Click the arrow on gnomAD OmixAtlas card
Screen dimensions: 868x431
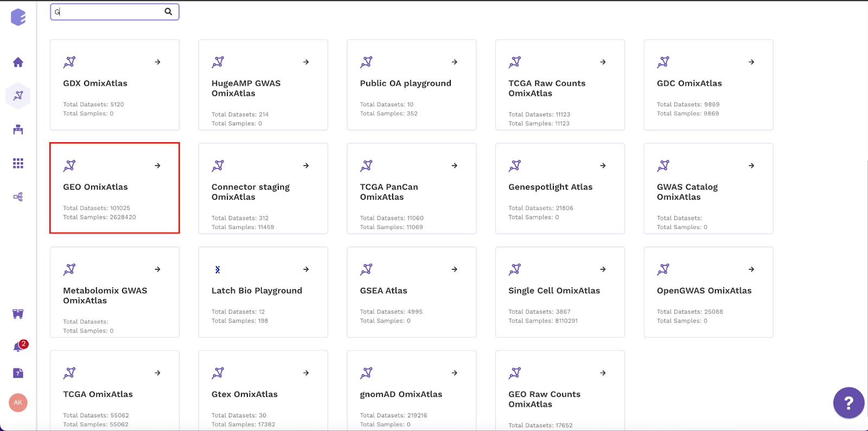[455, 373]
